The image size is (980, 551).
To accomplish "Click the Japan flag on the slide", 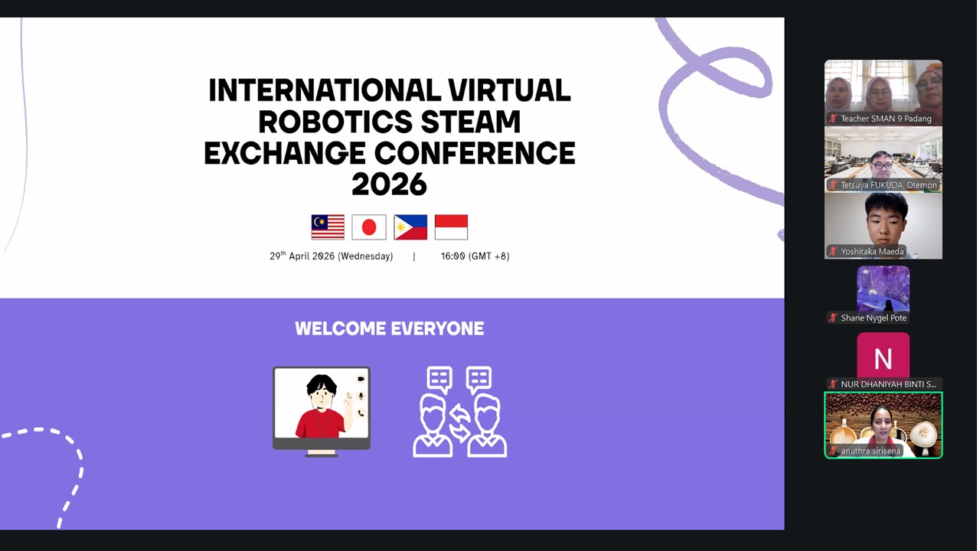I will (369, 227).
